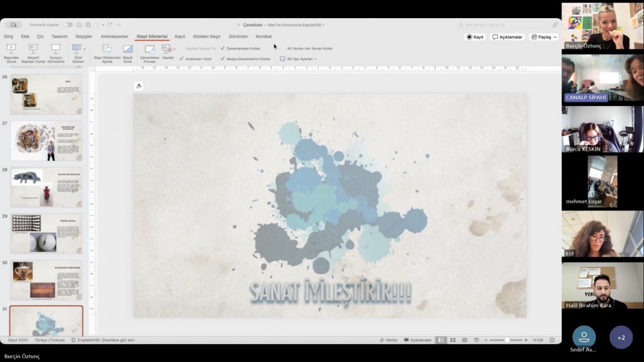This screenshot has width=644, height=362.
Task: Switch to the Tasarım tab
Action: coord(60,37)
